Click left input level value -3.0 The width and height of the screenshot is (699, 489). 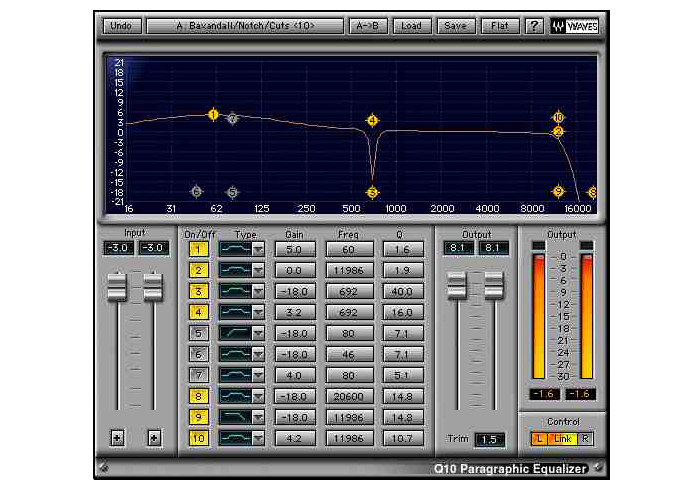[x=119, y=248]
